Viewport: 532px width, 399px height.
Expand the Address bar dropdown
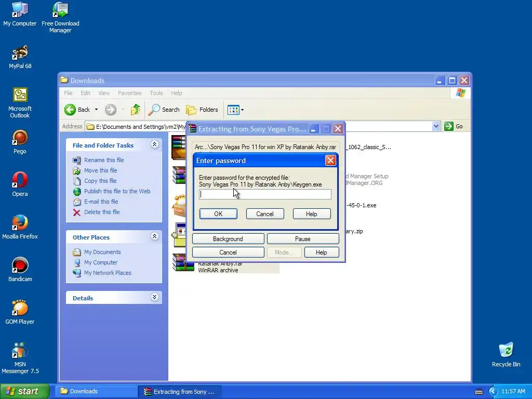point(436,126)
